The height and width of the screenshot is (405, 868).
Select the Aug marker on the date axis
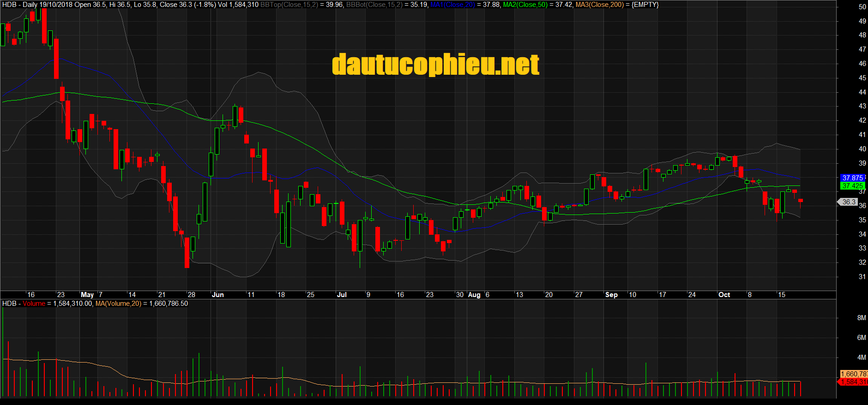[x=474, y=295]
